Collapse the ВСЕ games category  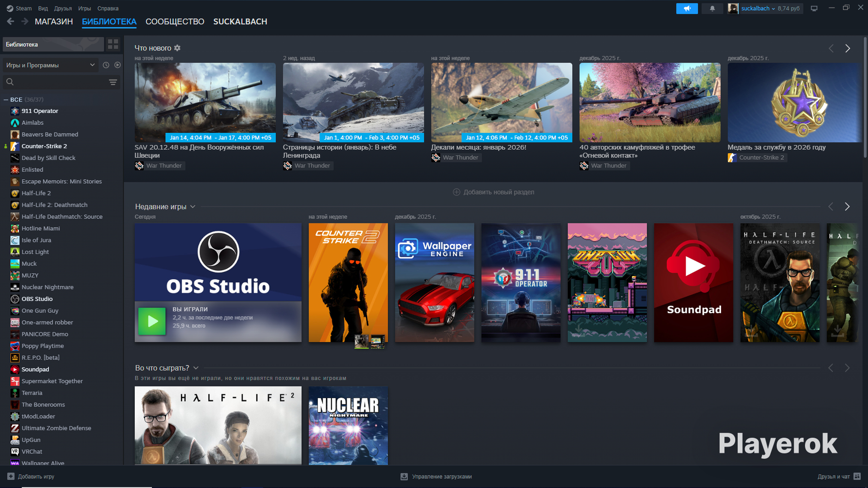coord(6,100)
